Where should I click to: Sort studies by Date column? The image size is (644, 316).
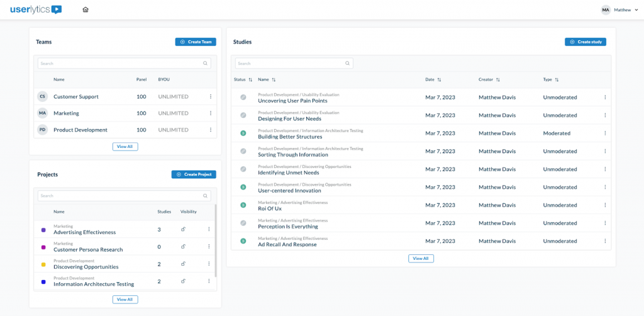click(439, 80)
